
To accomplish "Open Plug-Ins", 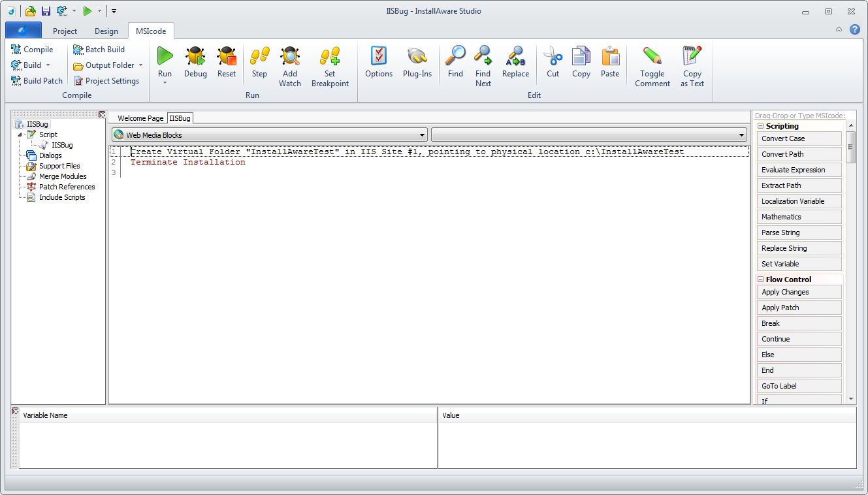I will tap(417, 63).
